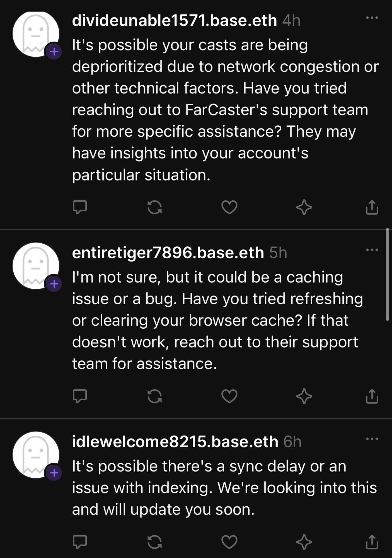Open the three-dot menu on entiretiger7896's cast

(372, 250)
